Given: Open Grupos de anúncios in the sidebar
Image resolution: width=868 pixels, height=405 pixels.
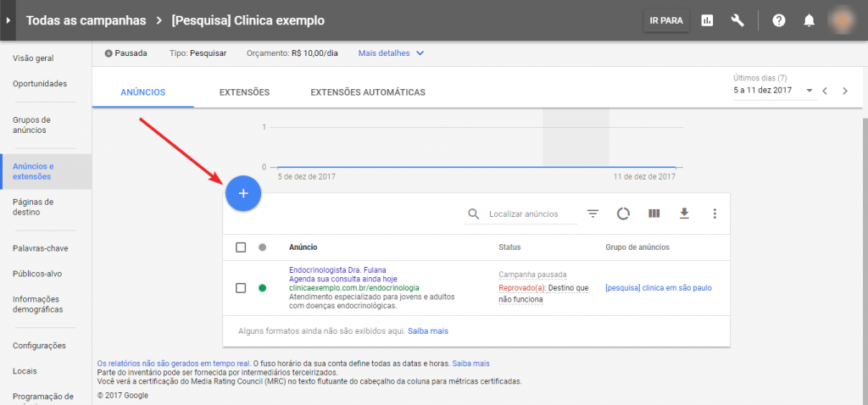Looking at the screenshot, I should click(31, 125).
